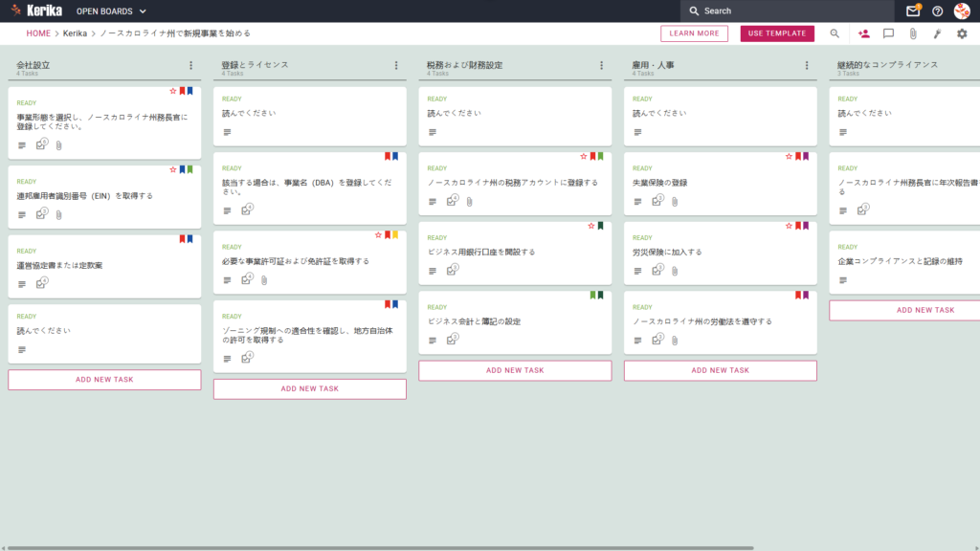
Task: Open the 雇用・人事 column options menu
Action: click(806, 65)
